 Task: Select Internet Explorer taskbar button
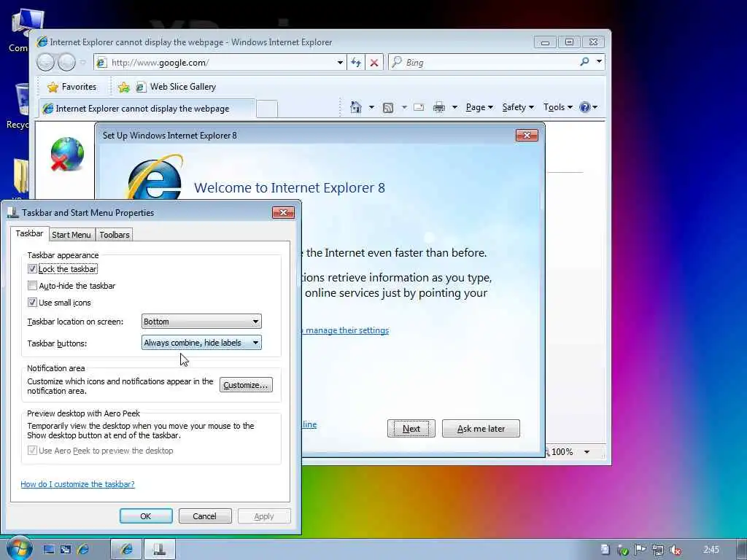click(126, 550)
